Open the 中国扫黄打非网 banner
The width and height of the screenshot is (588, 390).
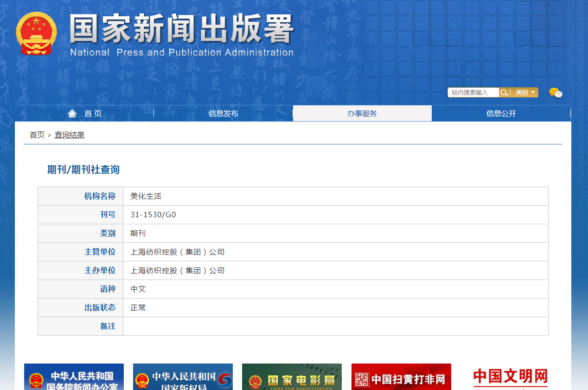pos(401,377)
